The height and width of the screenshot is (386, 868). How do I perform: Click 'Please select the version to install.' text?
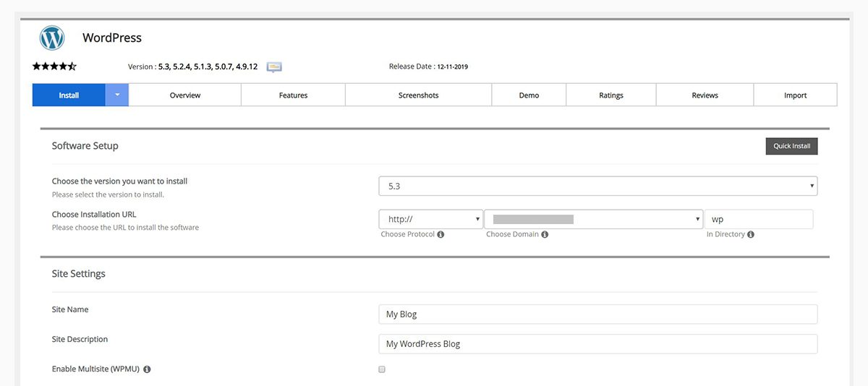click(108, 195)
